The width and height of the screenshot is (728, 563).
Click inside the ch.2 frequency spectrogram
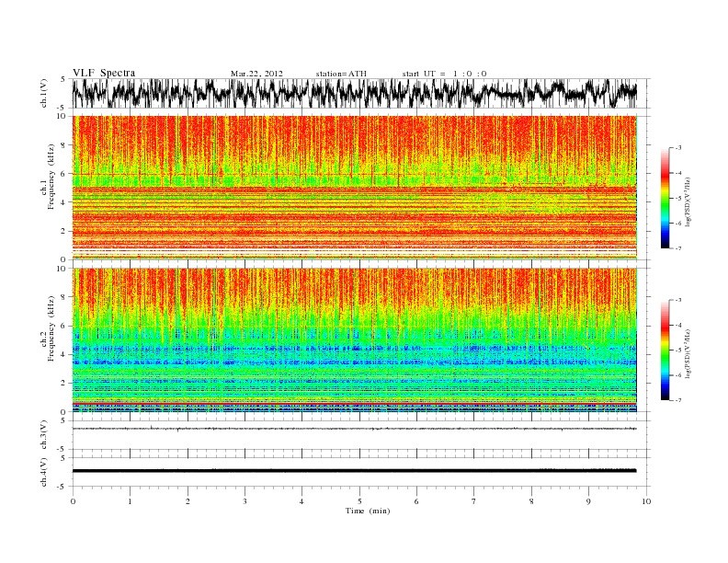(355, 340)
